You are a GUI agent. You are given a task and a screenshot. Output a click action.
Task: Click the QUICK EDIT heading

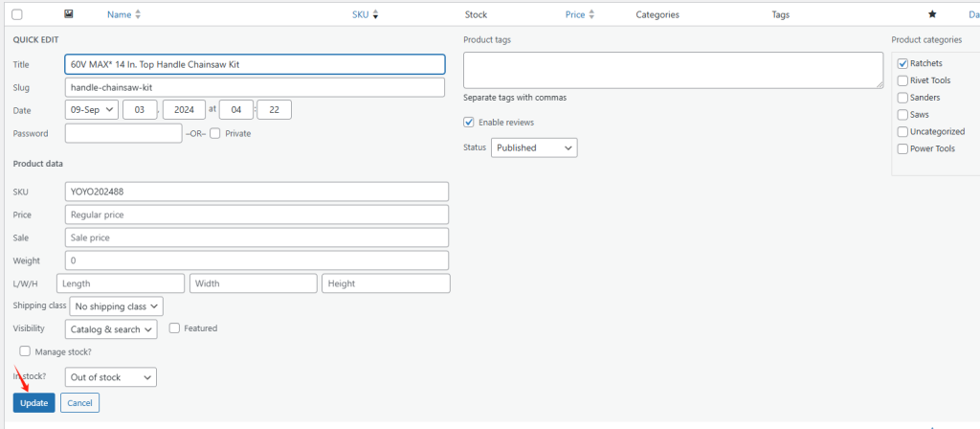point(36,39)
